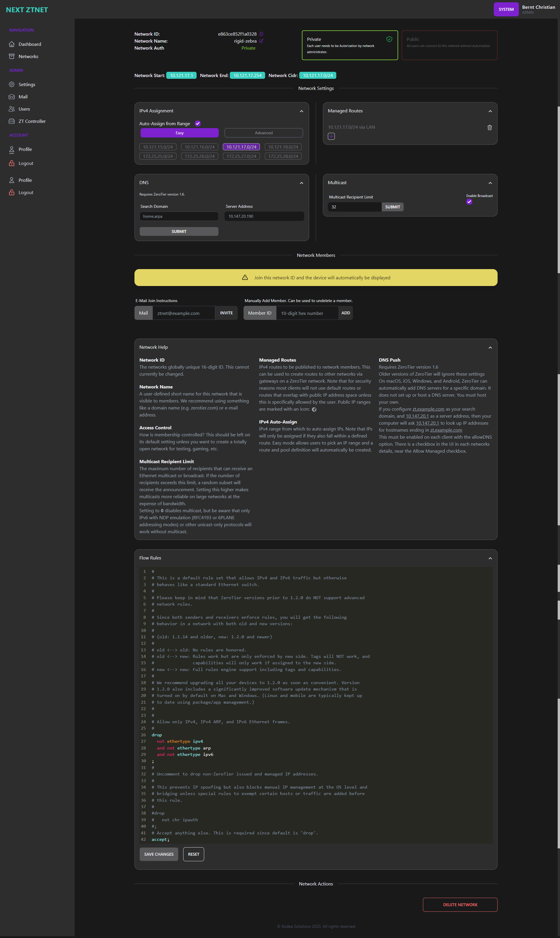Select the Public network access option

tap(449, 45)
